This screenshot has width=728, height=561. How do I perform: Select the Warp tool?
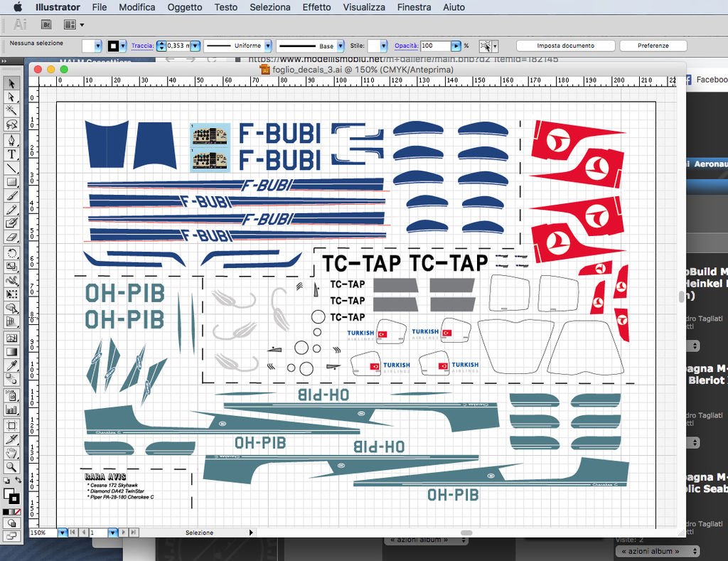pos(11,280)
